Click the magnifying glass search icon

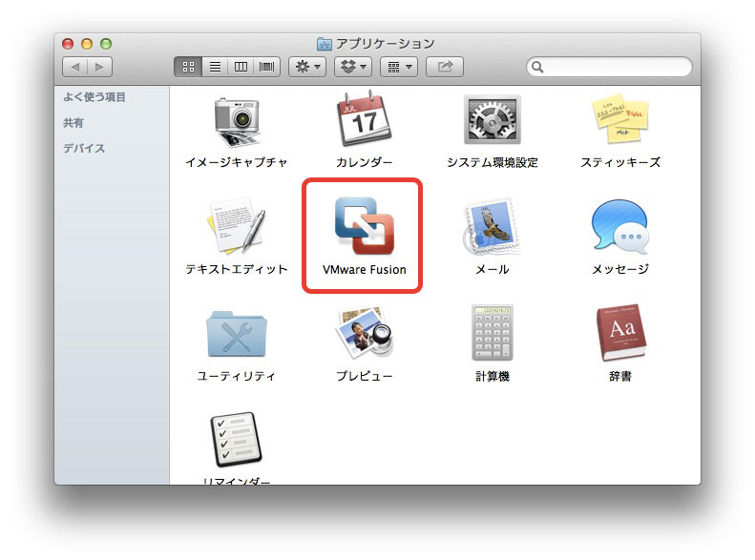tap(537, 67)
